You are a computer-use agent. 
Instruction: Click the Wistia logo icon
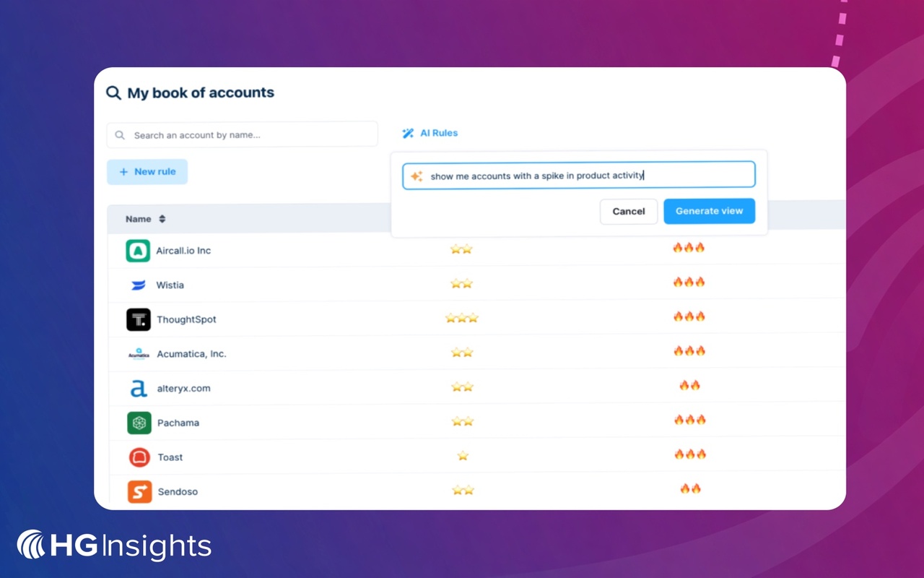click(x=139, y=285)
